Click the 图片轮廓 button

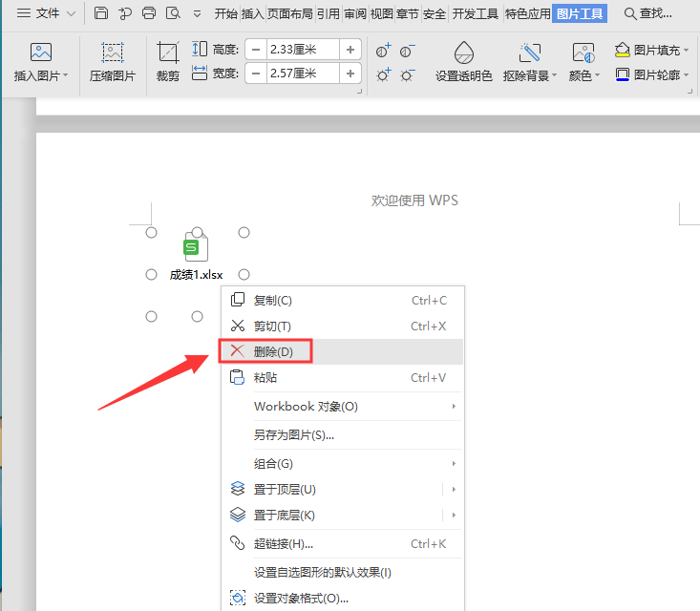[647, 74]
